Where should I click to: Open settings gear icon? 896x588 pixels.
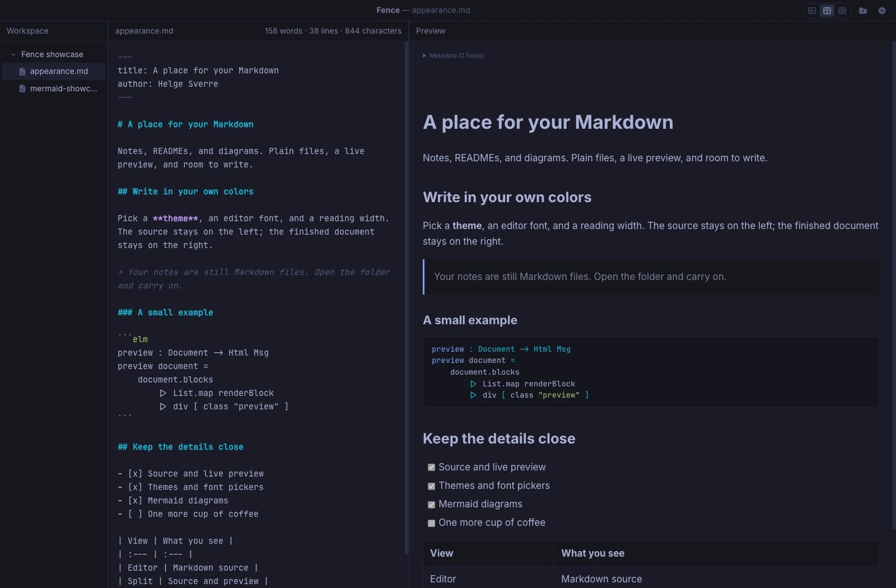coord(882,11)
